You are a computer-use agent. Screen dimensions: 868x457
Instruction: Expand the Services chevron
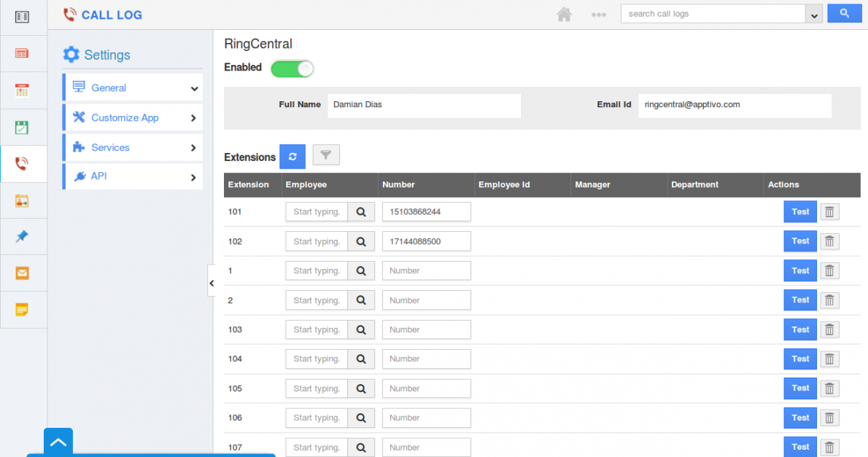tap(193, 148)
